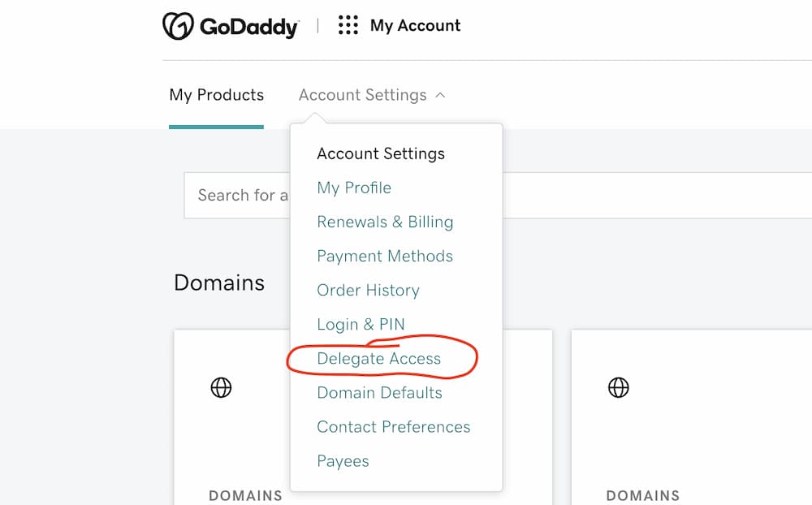View Order History

click(x=368, y=291)
